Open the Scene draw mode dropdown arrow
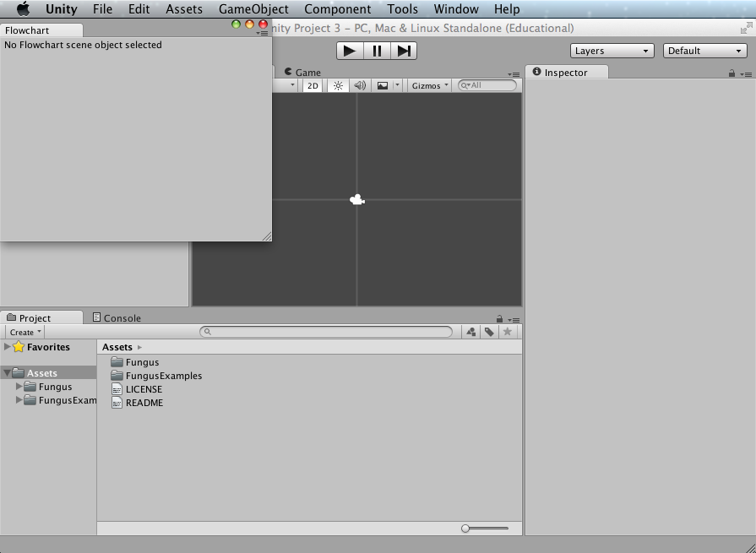 click(292, 85)
